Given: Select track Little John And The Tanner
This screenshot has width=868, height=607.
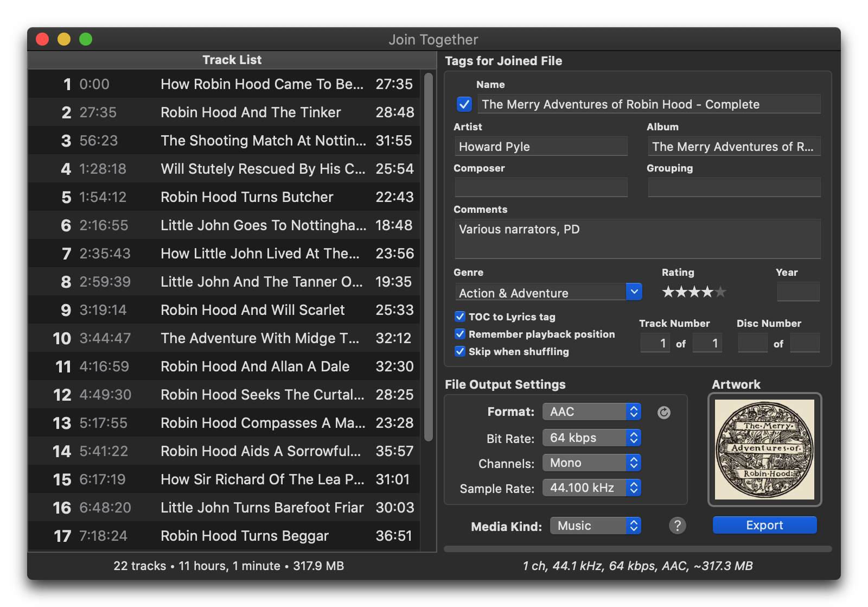Looking at the screenshot, I should [x=224, y=281].
